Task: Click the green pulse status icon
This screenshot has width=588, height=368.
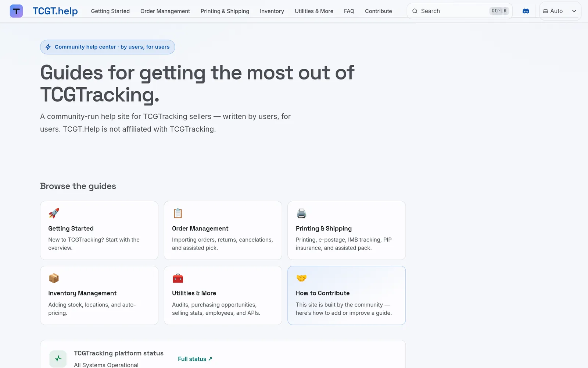Action: pyautogui.click(x=58, y=359)
